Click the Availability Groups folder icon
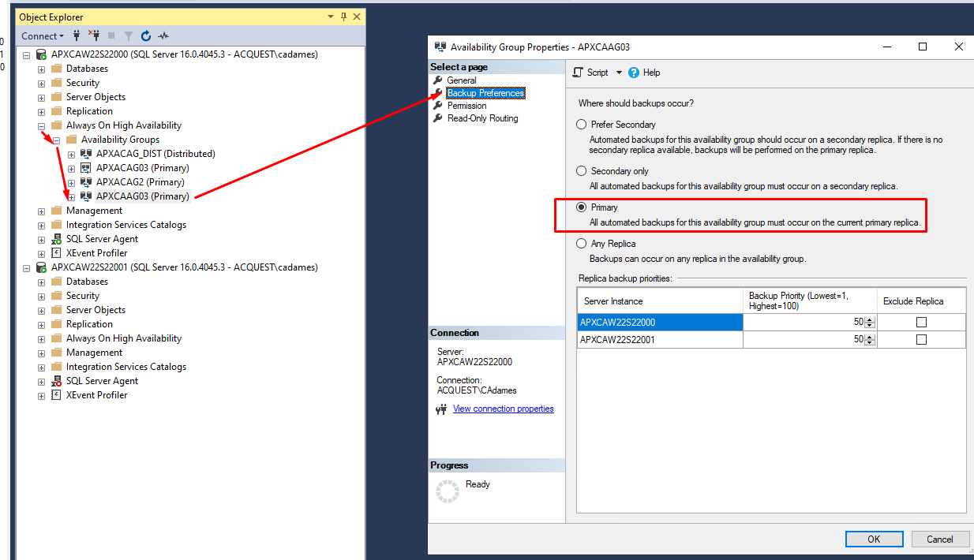This screenshot has width=974, height=560. (71, 140)
